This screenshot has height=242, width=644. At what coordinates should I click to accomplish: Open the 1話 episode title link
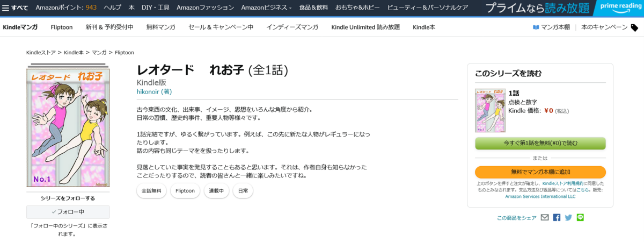click(x=514, y=93)
